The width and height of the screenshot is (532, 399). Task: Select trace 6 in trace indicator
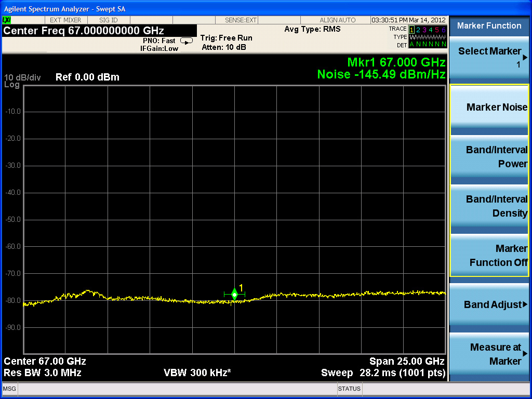[444, 30]
